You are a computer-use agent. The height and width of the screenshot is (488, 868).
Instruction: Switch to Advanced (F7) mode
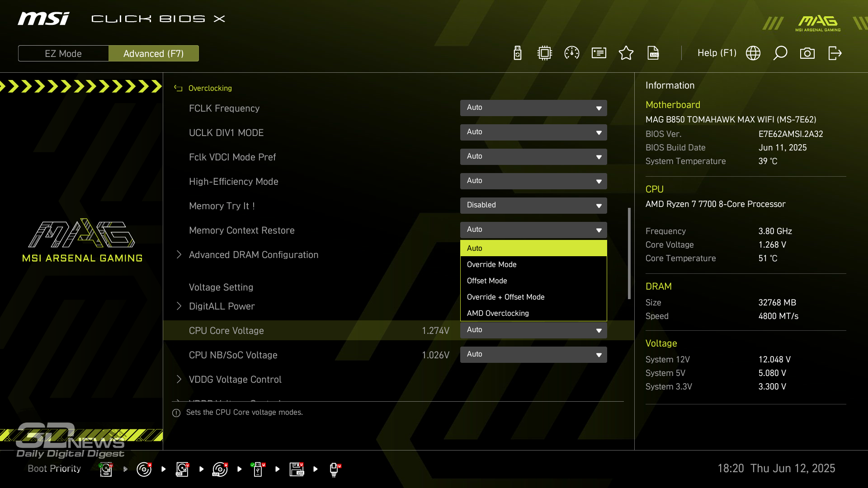[154, 53]
